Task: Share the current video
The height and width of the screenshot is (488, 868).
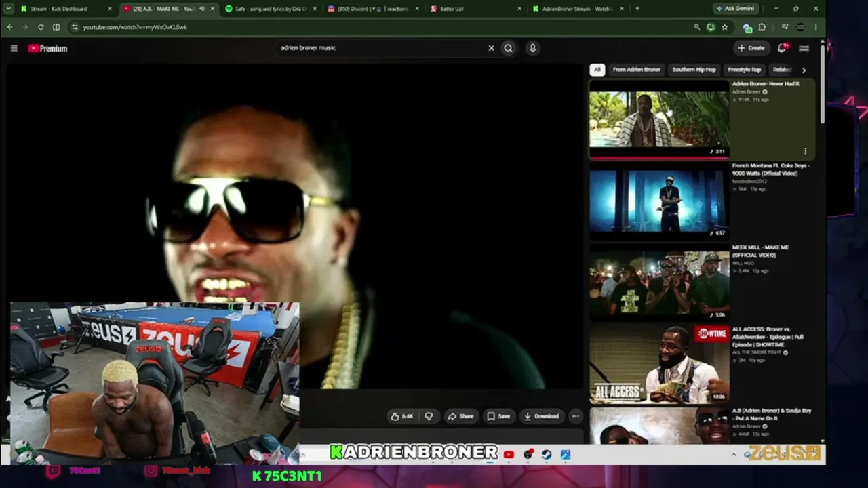Action: point(460,416)
